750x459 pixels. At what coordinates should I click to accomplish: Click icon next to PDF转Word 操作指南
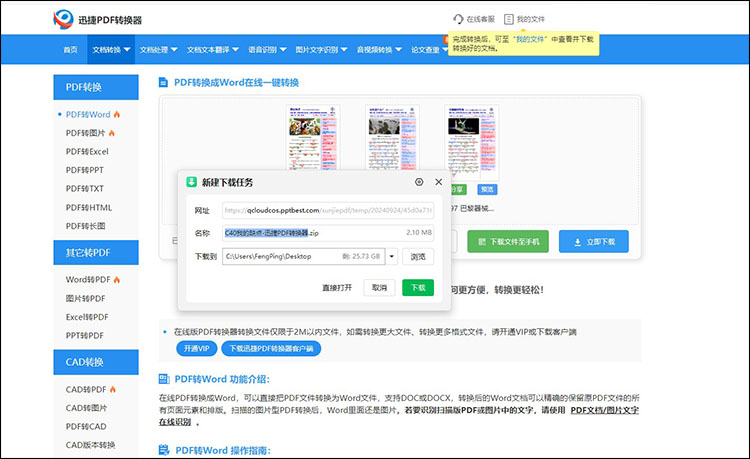click(x=164, y=450)
